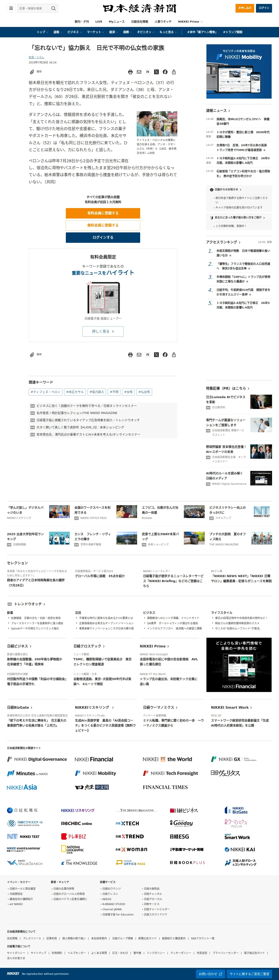
Task: Open the NATIONAL GEOGRAPHIC logo link
Action: (x=73, y=849)
